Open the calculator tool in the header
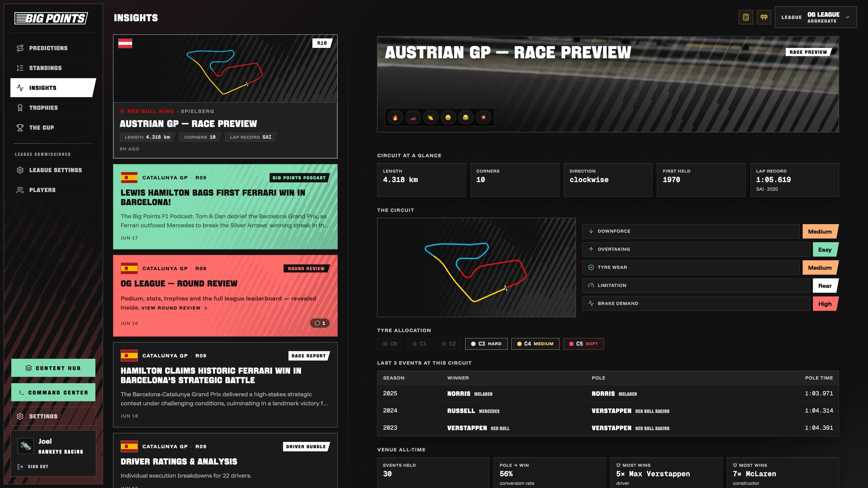 coord(746,17)
